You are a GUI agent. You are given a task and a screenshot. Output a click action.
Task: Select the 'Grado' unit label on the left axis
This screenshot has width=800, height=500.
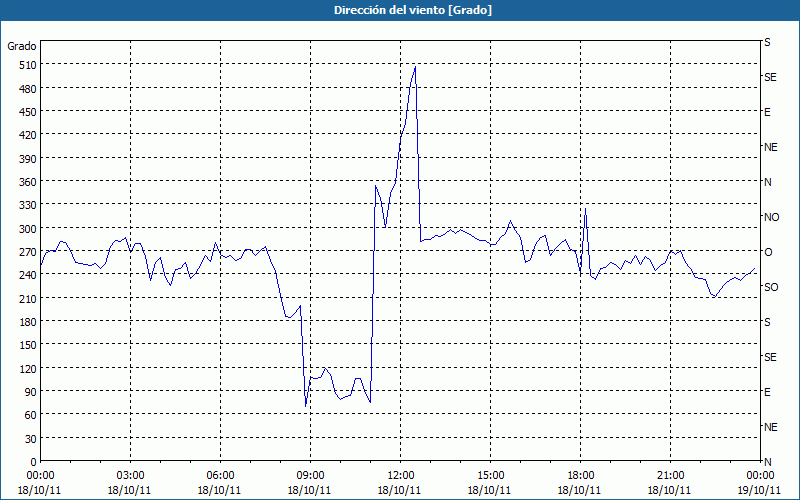tap(22, 46)
